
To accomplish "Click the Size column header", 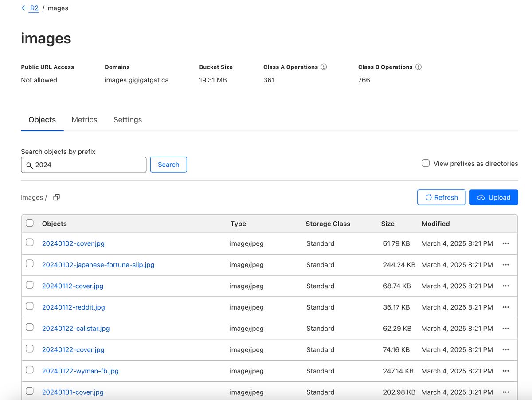I will [x=388, y=224].
